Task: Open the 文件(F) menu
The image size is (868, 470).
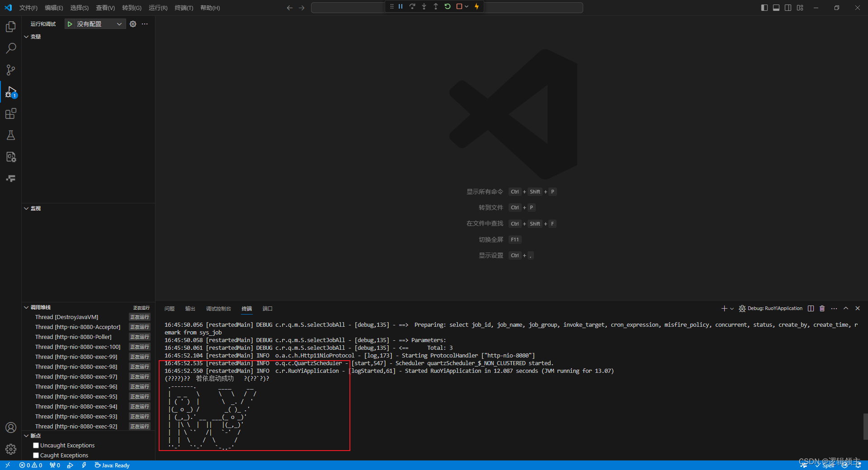Action: coord(28,8)
